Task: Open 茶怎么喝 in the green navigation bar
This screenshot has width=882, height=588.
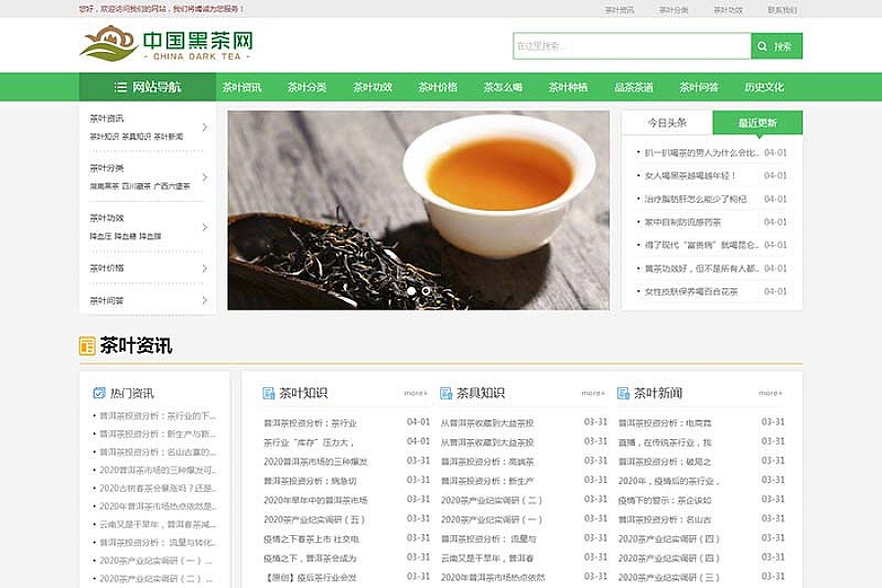Action: [x=503, y=87]
